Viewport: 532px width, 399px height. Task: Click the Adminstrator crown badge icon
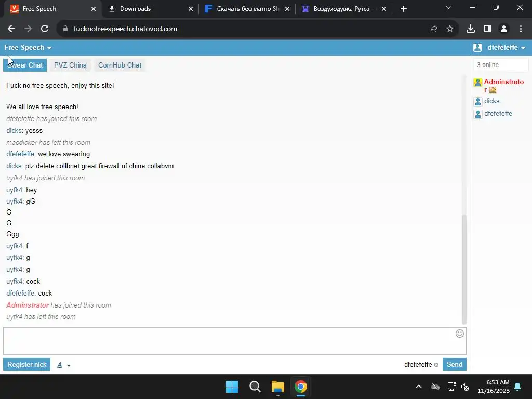point(493,90)
